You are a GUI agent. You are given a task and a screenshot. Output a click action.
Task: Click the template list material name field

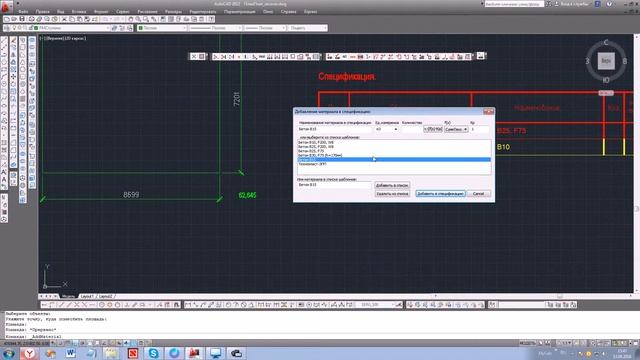pyautogui.click(x=335, y=185)
